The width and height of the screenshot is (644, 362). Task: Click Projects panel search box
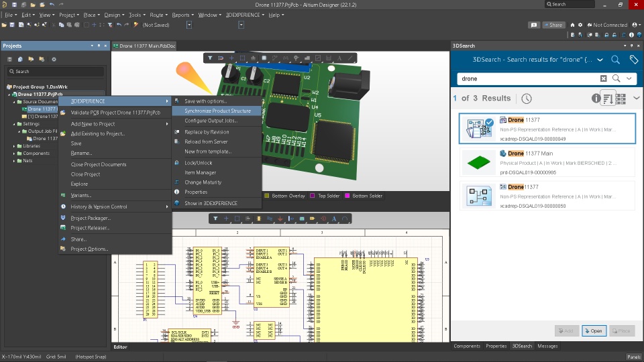(56, 72)
